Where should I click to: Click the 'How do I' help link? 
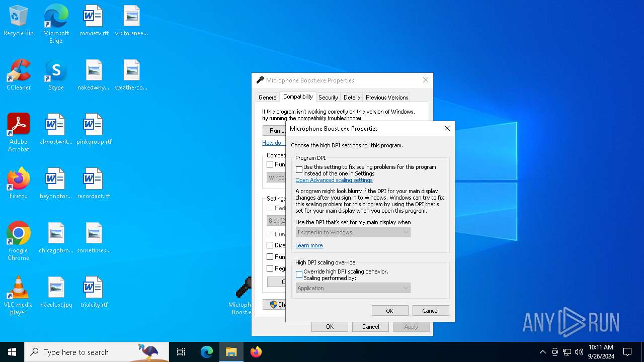tap(273, 143)
